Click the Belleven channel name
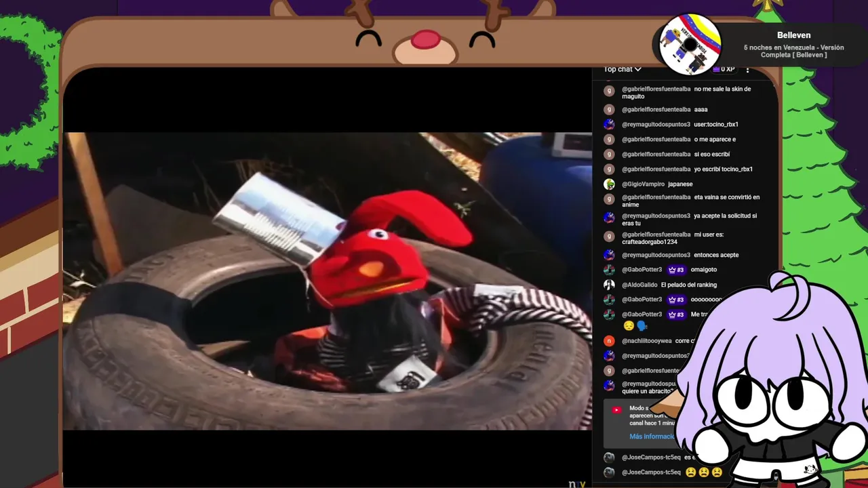Image resolution: width=868 pixels, height=488 pixels. [x=793, y=35]
